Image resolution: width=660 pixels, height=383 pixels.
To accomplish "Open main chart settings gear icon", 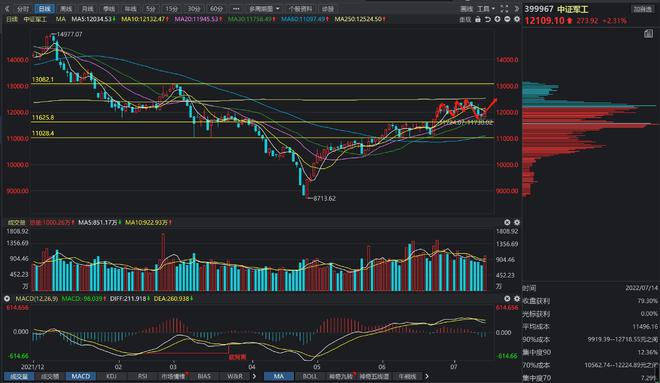I will 517,19.
